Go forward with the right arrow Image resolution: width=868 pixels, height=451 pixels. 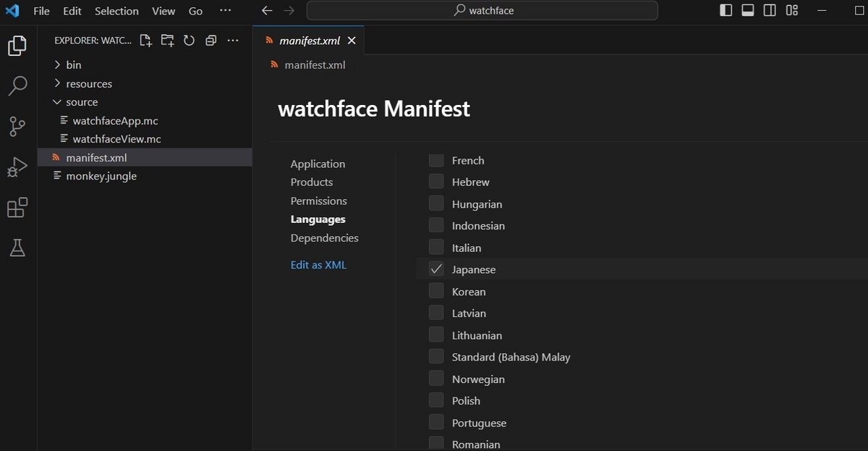[x=289, y=11]
